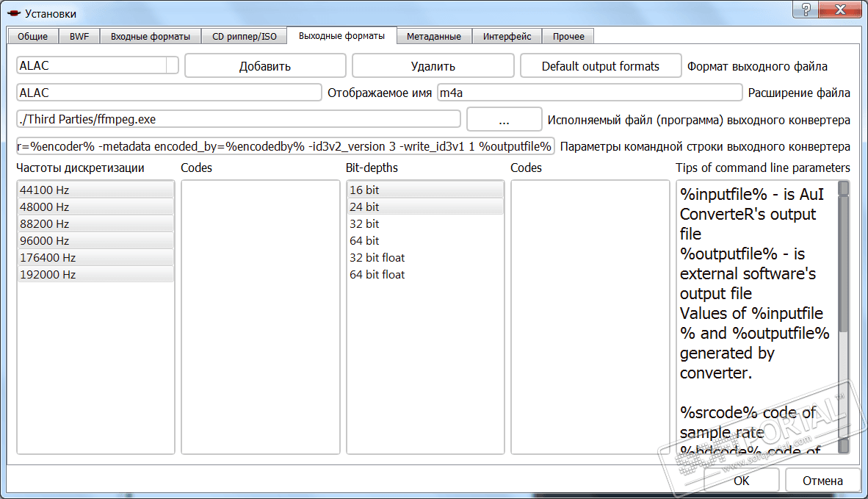868x499 pixels.
Task: Select 64 bit float depth
Action: click(426, 274)
